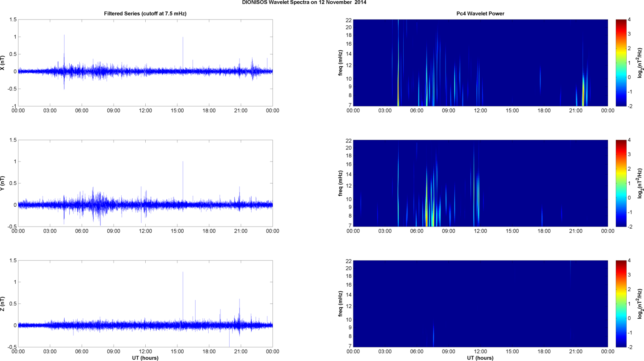Screen dimensions: 644x361
Task: Click UT (hours) label under Z series plot
Action: [145, 358]
